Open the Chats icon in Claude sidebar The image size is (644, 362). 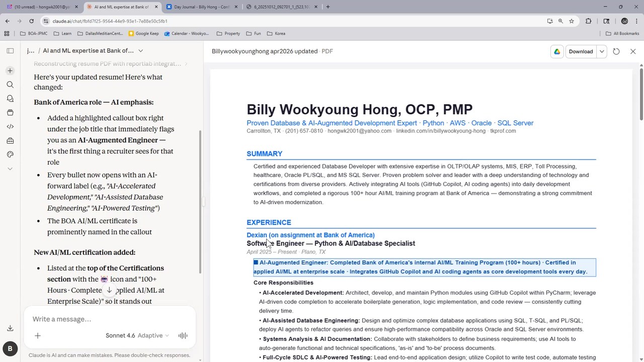(10, 99)
